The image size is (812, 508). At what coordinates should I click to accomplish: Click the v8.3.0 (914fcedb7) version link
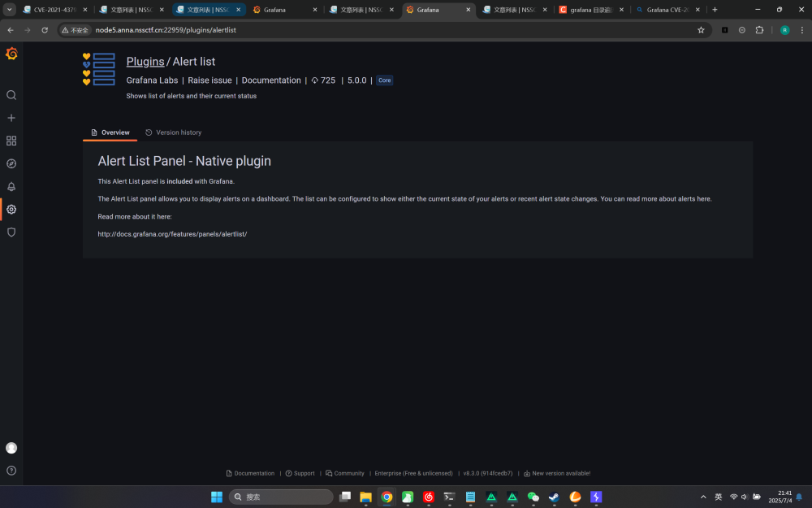click(x=488, y=473)
